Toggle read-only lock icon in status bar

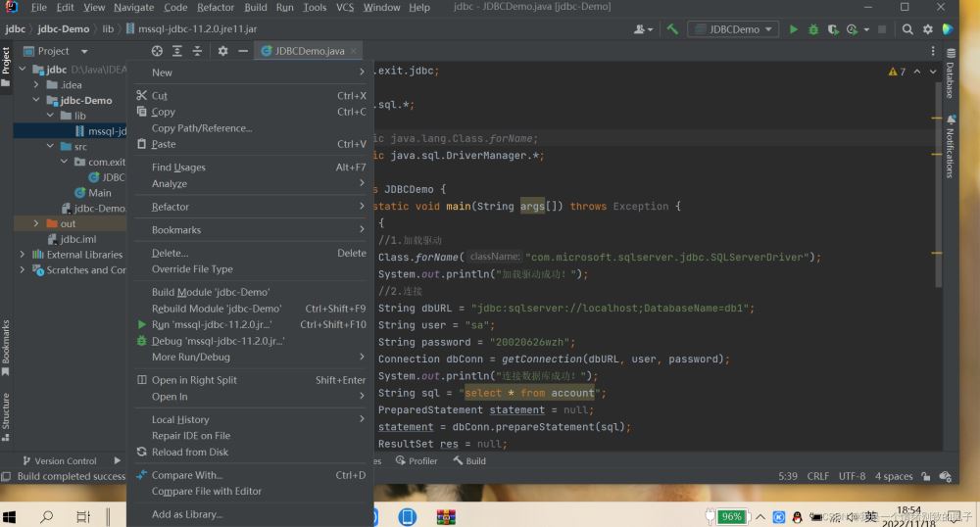(924, 477)
